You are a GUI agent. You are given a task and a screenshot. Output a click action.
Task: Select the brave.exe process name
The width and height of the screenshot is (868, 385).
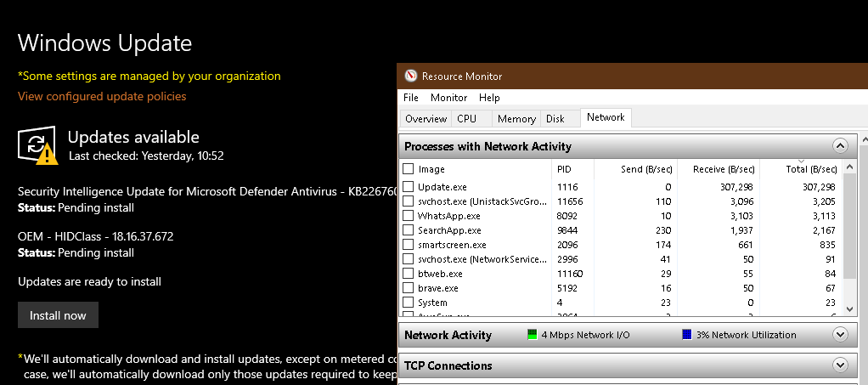438,288
